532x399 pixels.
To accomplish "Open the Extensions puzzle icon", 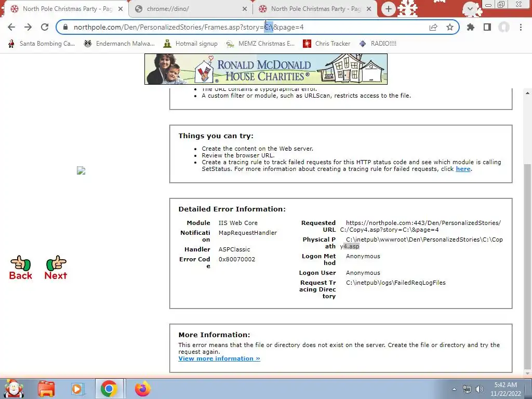I will [471, 27].
